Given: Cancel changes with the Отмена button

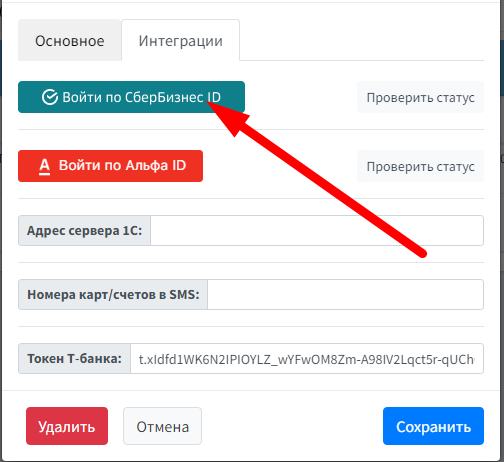Looking at the screenshot, I should tap(162, 426).
